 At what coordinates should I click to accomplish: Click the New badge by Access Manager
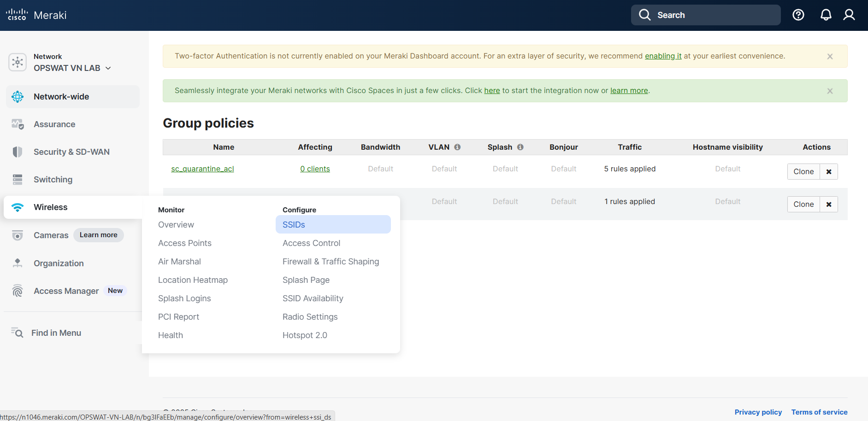(115, 291)
